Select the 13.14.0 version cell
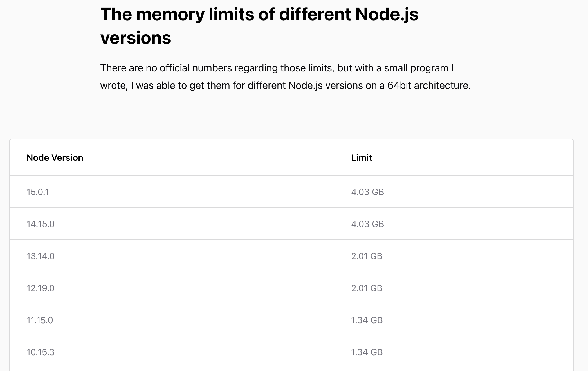The height and width of the screenshot is (371, 588). pos(41,256)
